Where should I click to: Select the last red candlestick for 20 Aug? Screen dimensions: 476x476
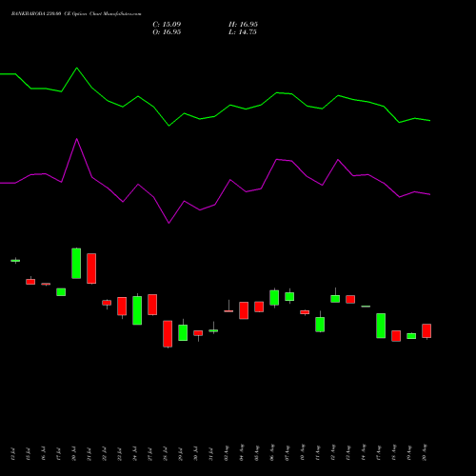click(x=426, y=331)
